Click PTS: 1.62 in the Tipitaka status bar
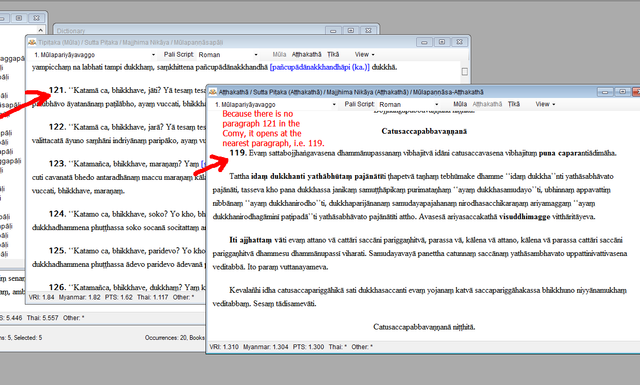Screen dimensions: 640x385 (119, 297)
